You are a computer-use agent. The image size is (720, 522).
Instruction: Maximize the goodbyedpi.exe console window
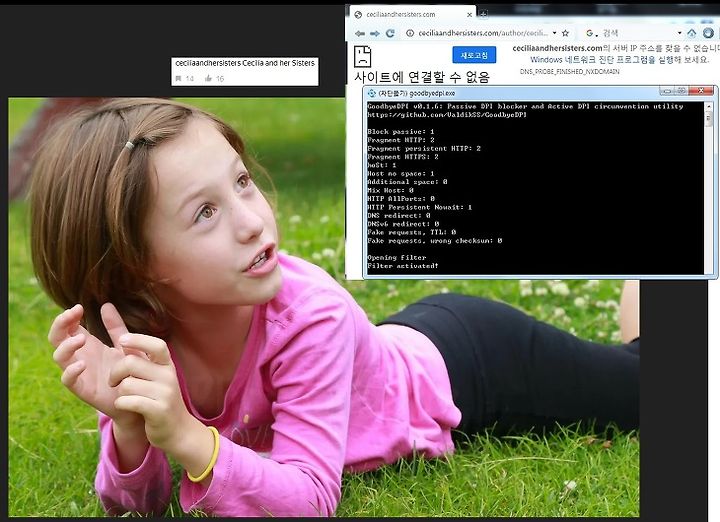[x=681, y=91]
